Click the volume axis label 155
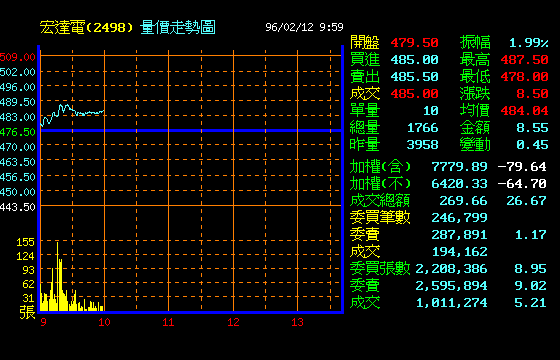 [25, 242]
